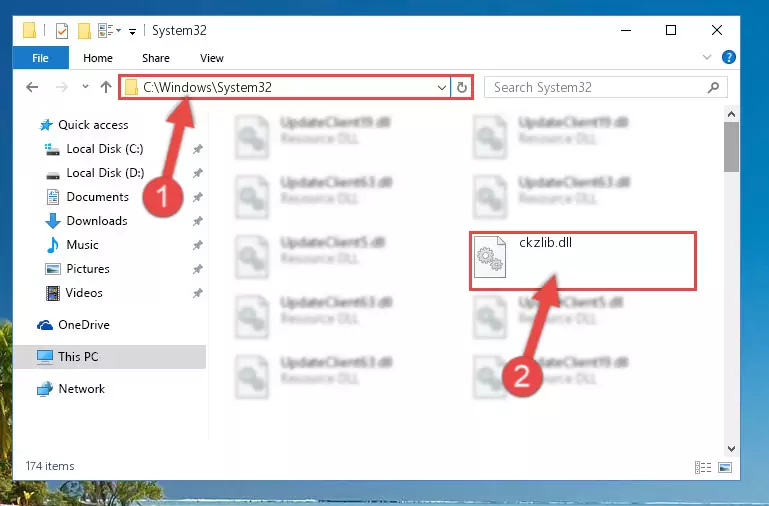769x506 pixels.
Task: Click the pin icon next to Documents
Action: 197,197
